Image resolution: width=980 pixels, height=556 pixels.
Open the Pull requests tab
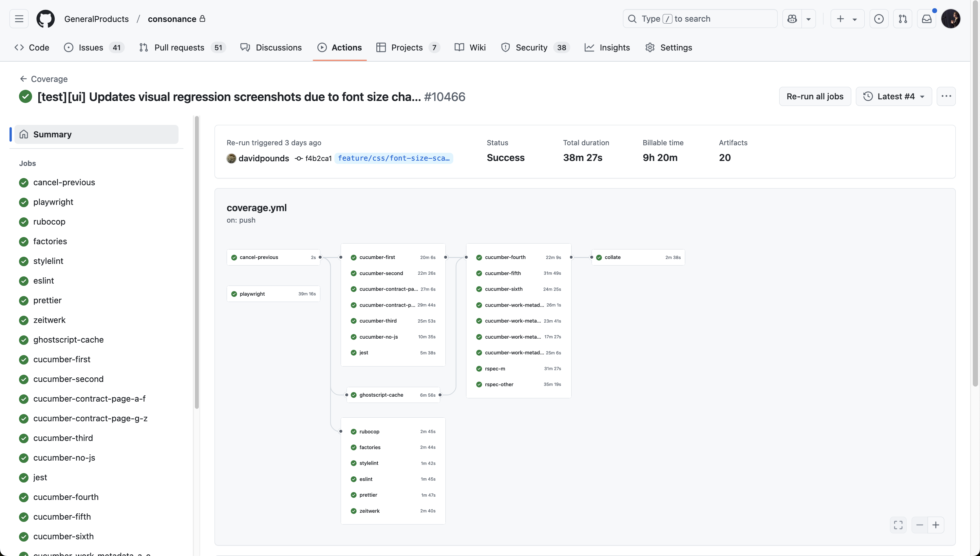click(182, 47)
